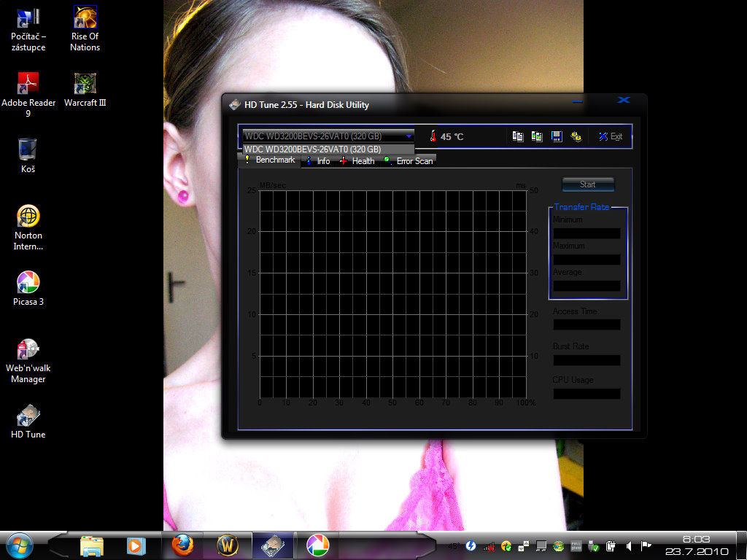
Task: Open HD Tune options icon
Action: pos(576,136)
